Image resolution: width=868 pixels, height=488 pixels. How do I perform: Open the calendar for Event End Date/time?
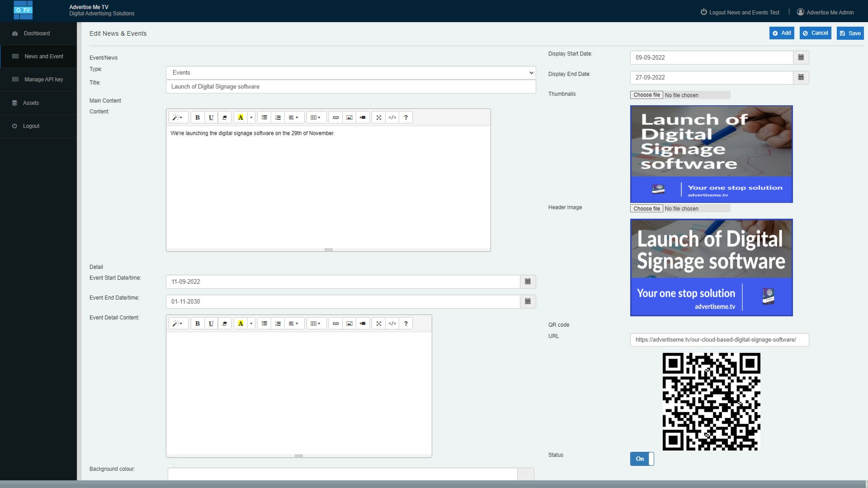coord(528,301)
